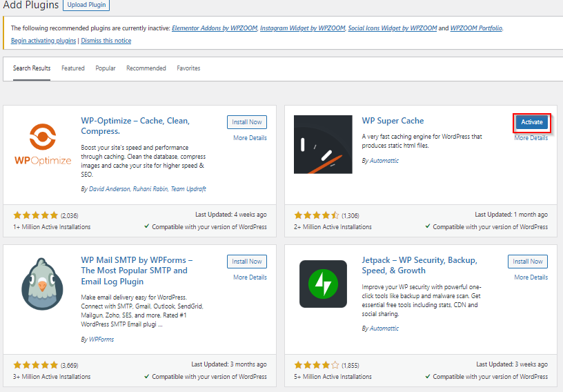Open the Search Results tab
Image resolution: width=563 pixels, height=392 pixels.
(x=32, y=68)
